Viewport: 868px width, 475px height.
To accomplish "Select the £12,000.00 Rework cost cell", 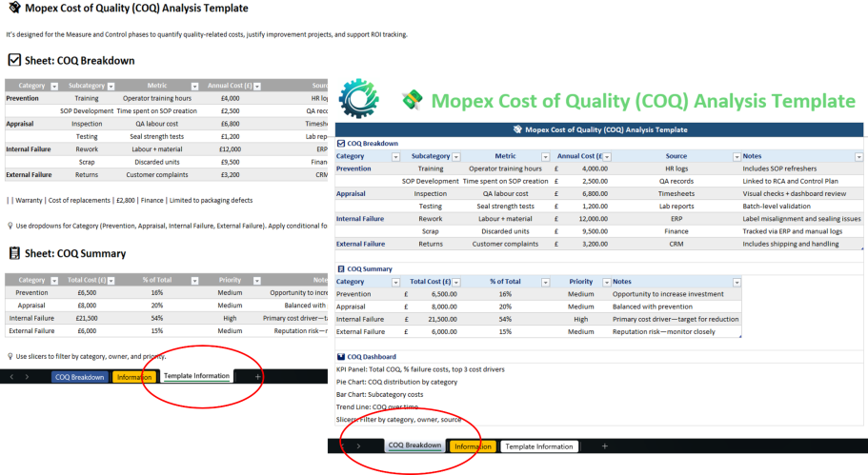I will point(583,218).
